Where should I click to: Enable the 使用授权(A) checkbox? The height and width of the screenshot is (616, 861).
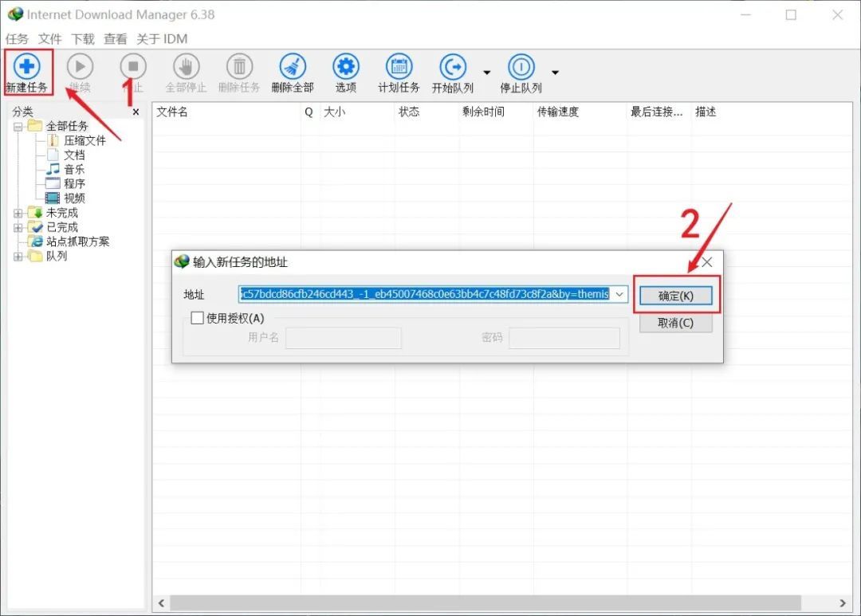197,318
